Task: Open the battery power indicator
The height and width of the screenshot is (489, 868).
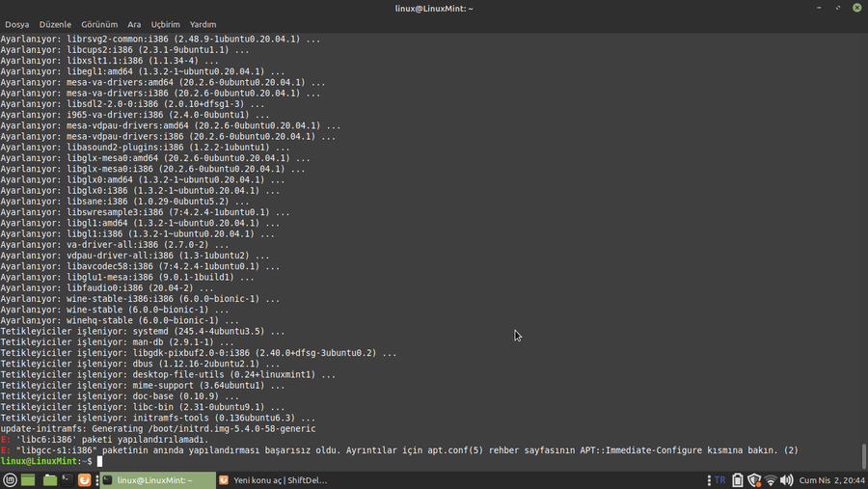Action: (x=738, y=480)
